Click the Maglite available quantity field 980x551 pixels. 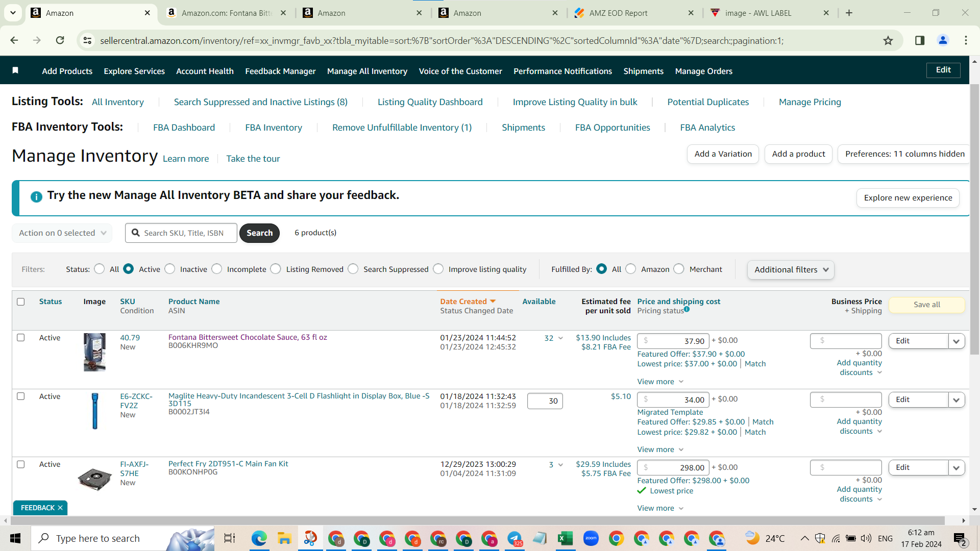click(x=545, y=401)
